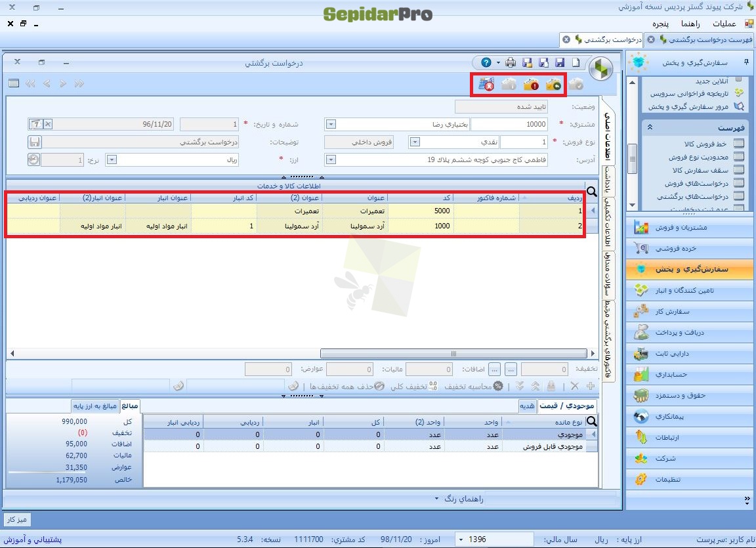The height and width of the screenshot is (548, 756).
Task: Open the خط فروش کالا list item
Action: [x=705, y=144]
